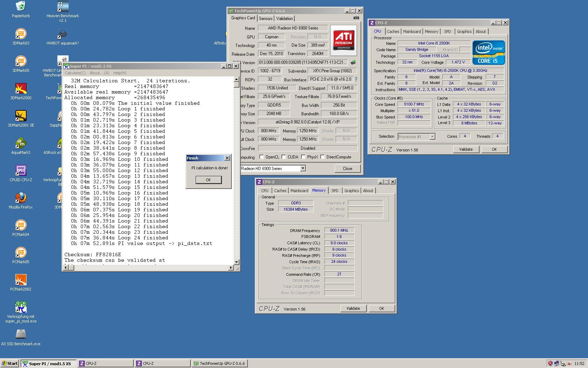The height and width of the screenshot is (368, 588).
Task: Switch to TechPowerUp GPU-Z taskbar item
Action: click(220, 363)
